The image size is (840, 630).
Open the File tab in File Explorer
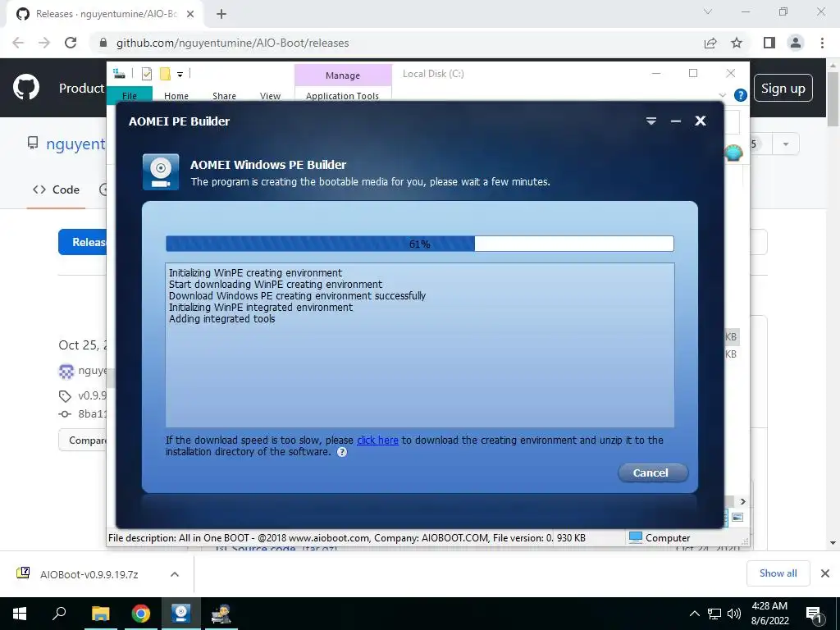pos(130,95)
